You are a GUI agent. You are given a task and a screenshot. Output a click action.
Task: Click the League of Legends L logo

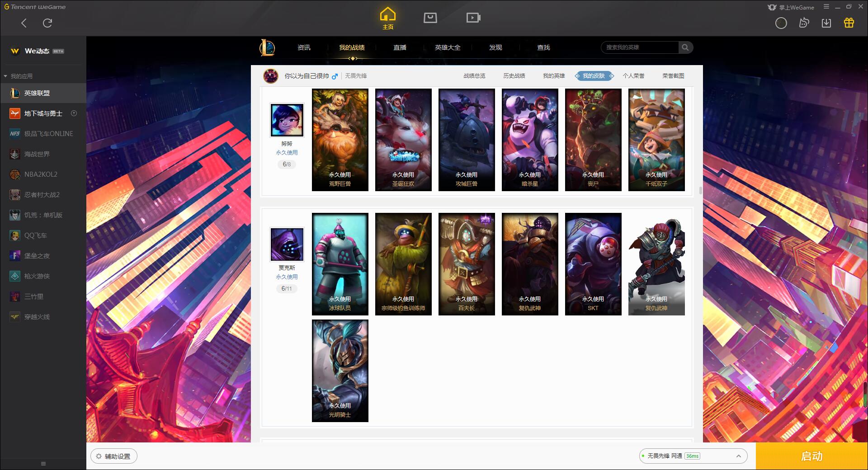[267, 47]
